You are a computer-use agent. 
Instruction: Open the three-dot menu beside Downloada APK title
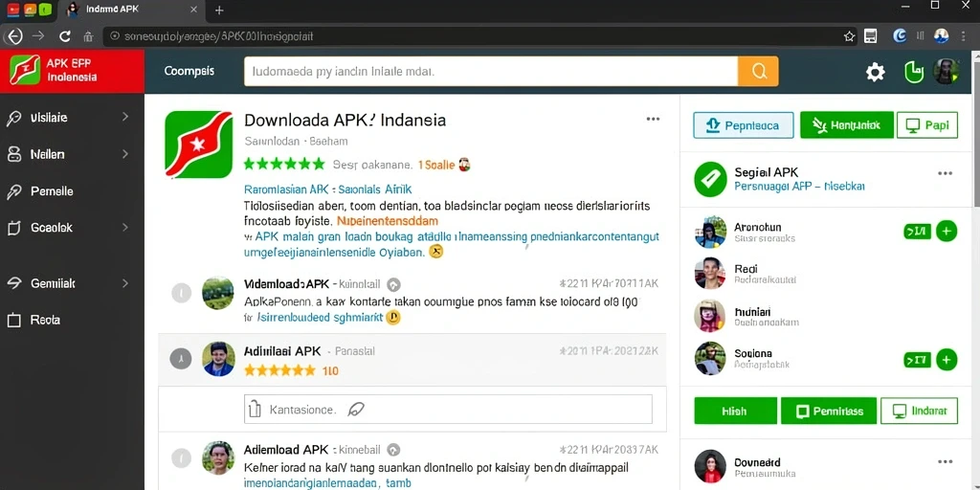pos(653,119)
